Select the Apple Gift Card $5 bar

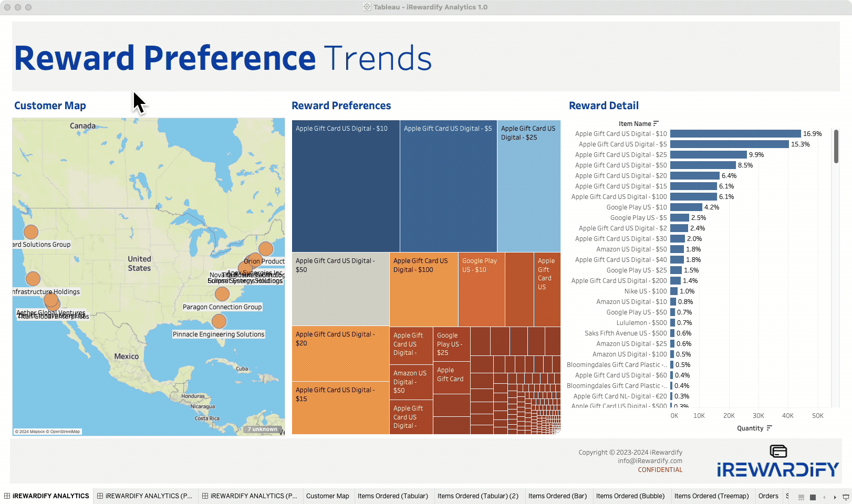coord(729,144)
